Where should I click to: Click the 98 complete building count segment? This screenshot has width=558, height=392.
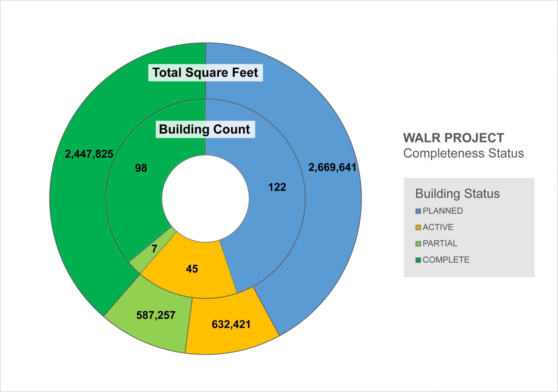coord(141,168)
